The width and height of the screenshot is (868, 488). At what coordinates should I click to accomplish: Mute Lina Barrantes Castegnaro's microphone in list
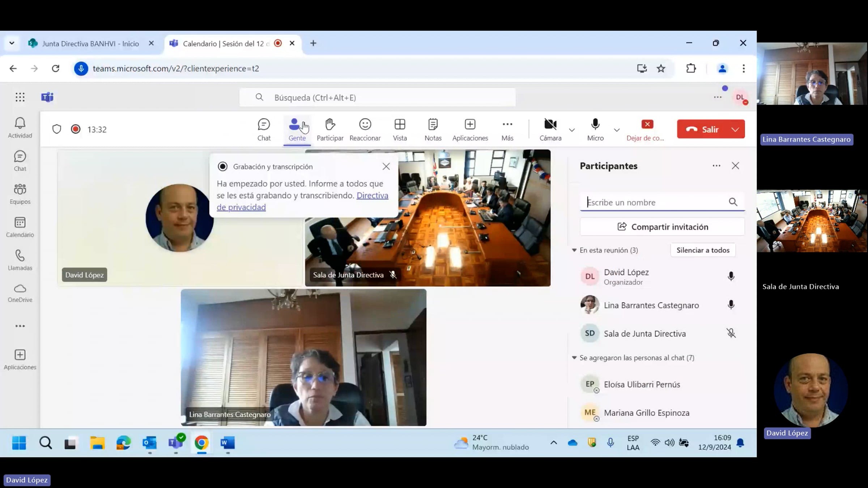click(x=731, y=305)
